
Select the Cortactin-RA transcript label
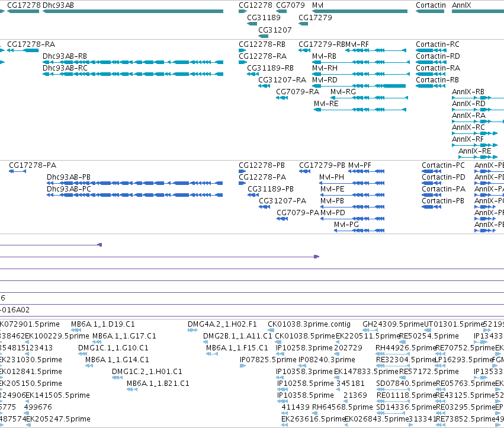tap(438, 68)
